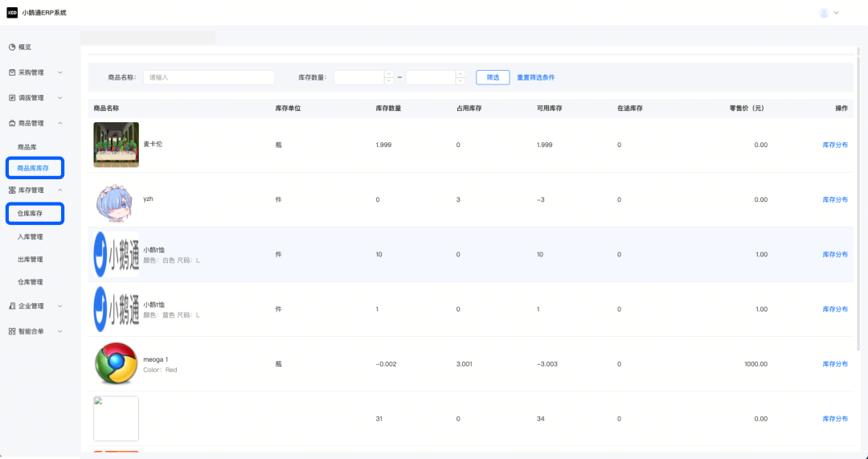The image size is (868, 459).
Task: Select the 出库管理 sidebar entry
Action: pos(30,260)
